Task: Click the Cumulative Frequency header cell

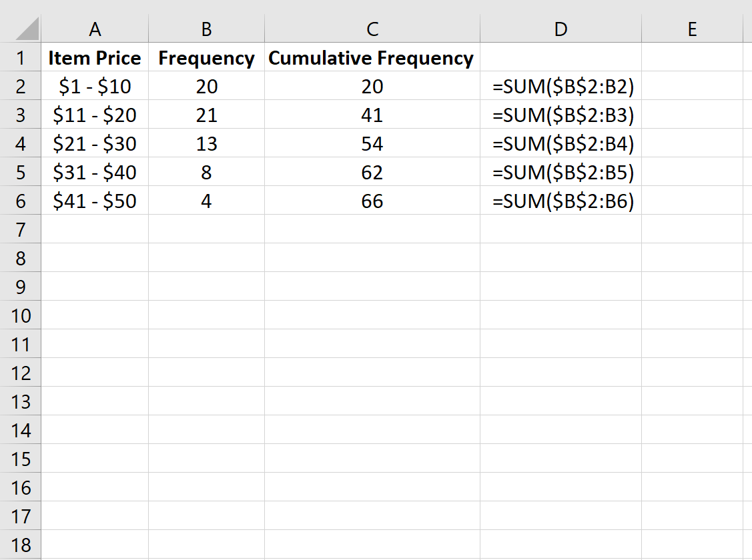Action: [372, 58]
